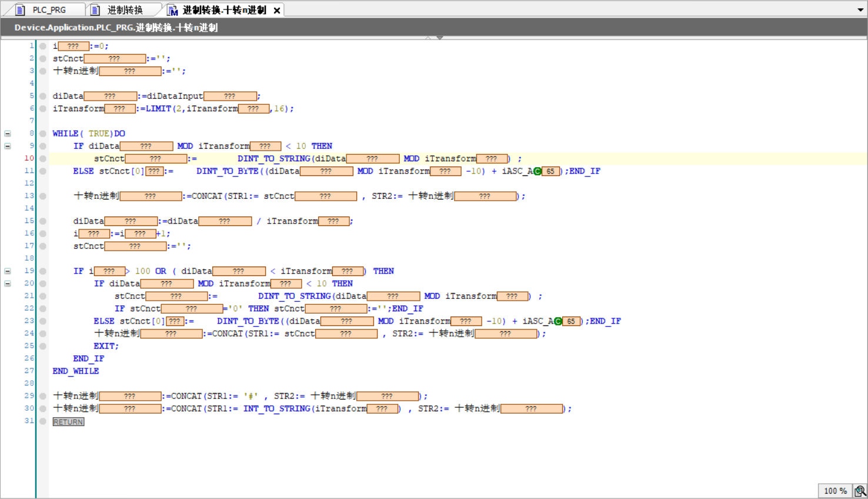This screenshot has width=868, height=499.
Task: Collapse the IF block on line 20
Action: coord(8,284)
